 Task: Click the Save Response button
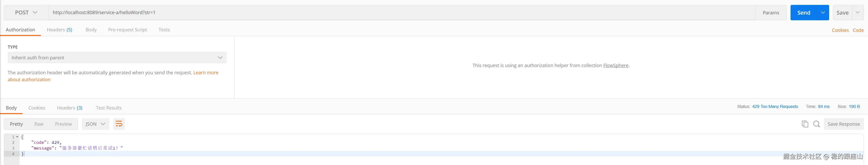(x=843, y=124)
